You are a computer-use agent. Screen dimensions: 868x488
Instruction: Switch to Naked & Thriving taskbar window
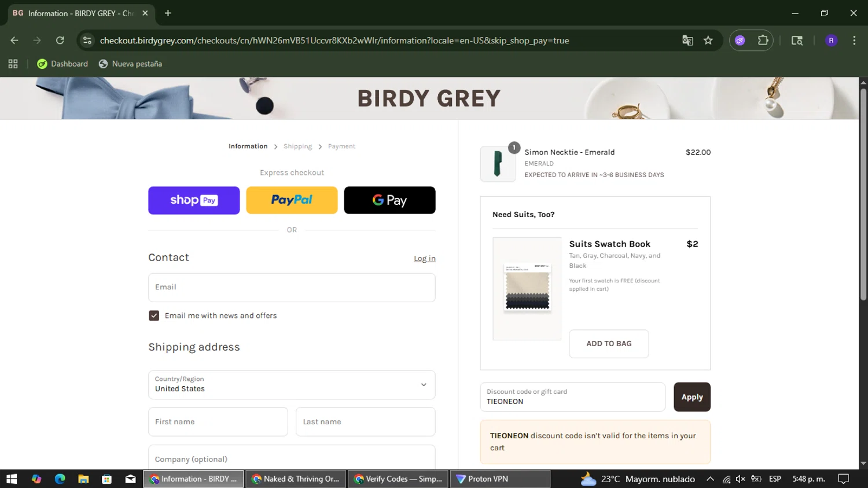pyautogui.click(x=296, y=479)
